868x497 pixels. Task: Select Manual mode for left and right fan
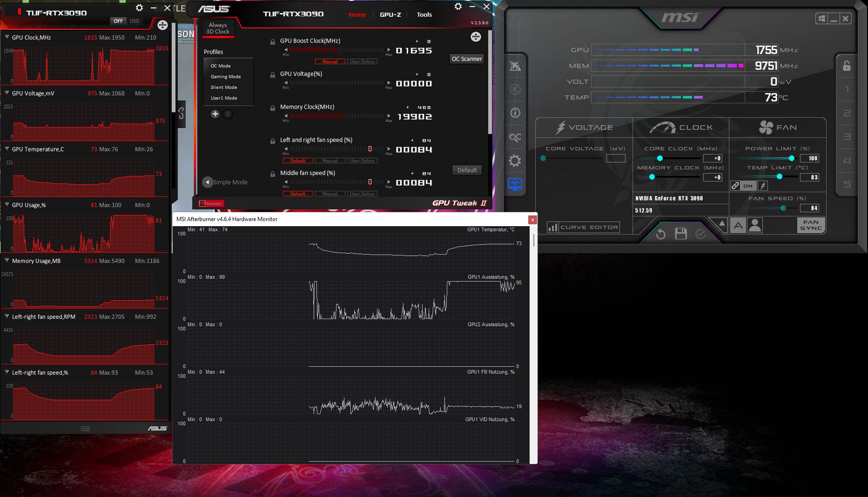click(x=330, y=161)
